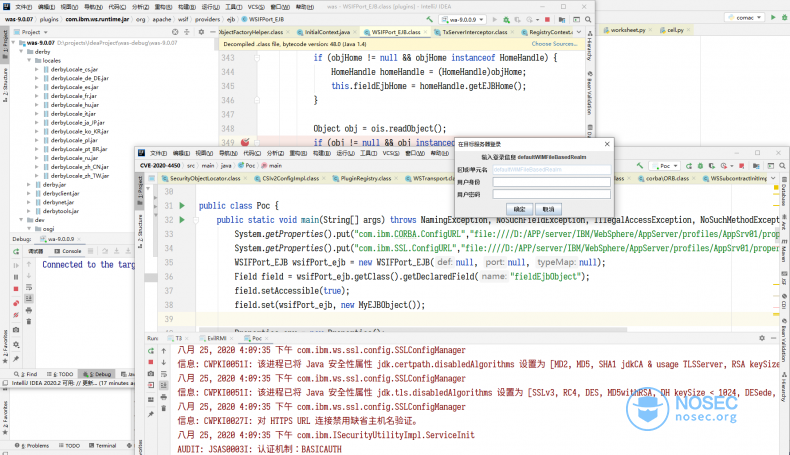Run Poc class from gutter arrow on line 31
Screen dimensions: 790x455
click(x=182, y=206)
